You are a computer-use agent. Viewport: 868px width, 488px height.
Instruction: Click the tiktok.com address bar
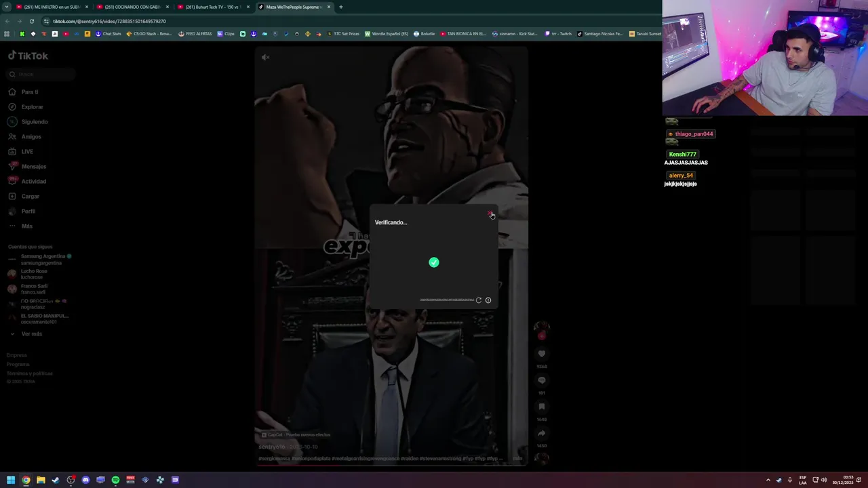tap(109, 21)
